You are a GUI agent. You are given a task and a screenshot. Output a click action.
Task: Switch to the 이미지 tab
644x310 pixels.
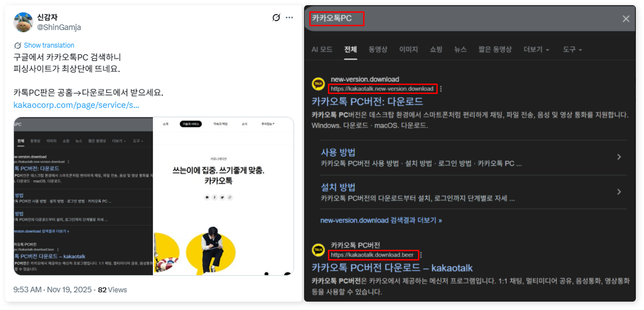point(409,49)
